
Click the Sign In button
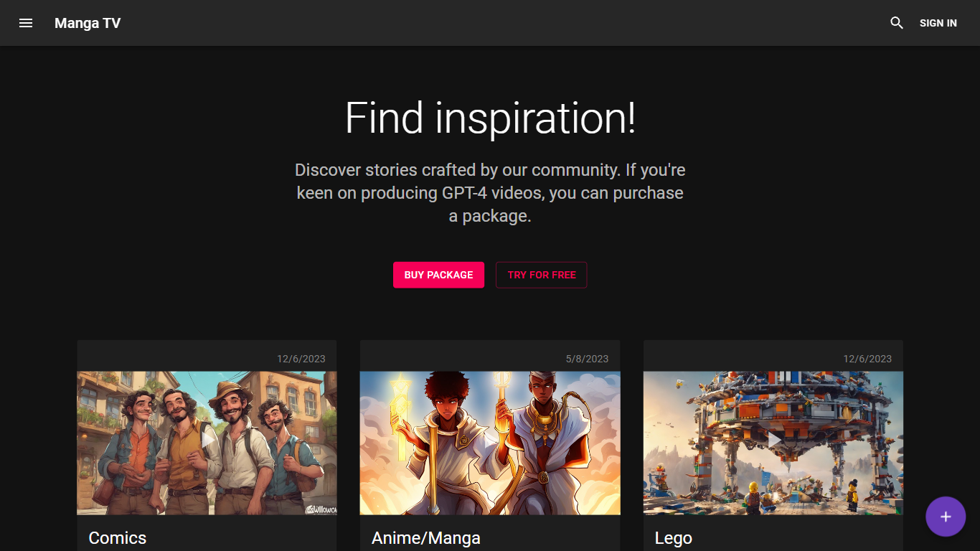pos(938,23)
